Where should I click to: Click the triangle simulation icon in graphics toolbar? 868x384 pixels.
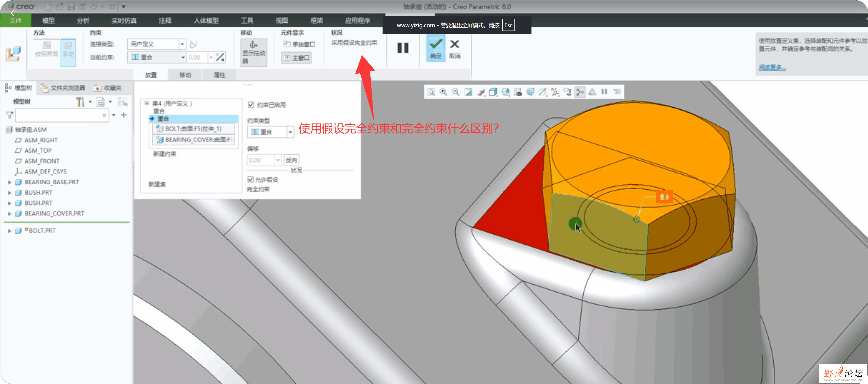pyautogui.click(x=592, y=92)
